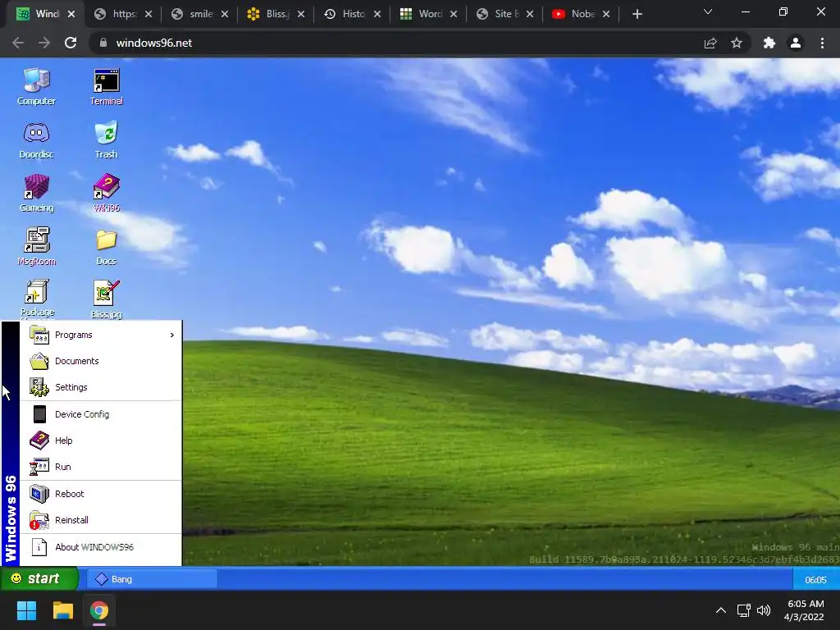Open File Explorer from the taskbar
This screenshot has height=630, width=840.
click(62, 610)
